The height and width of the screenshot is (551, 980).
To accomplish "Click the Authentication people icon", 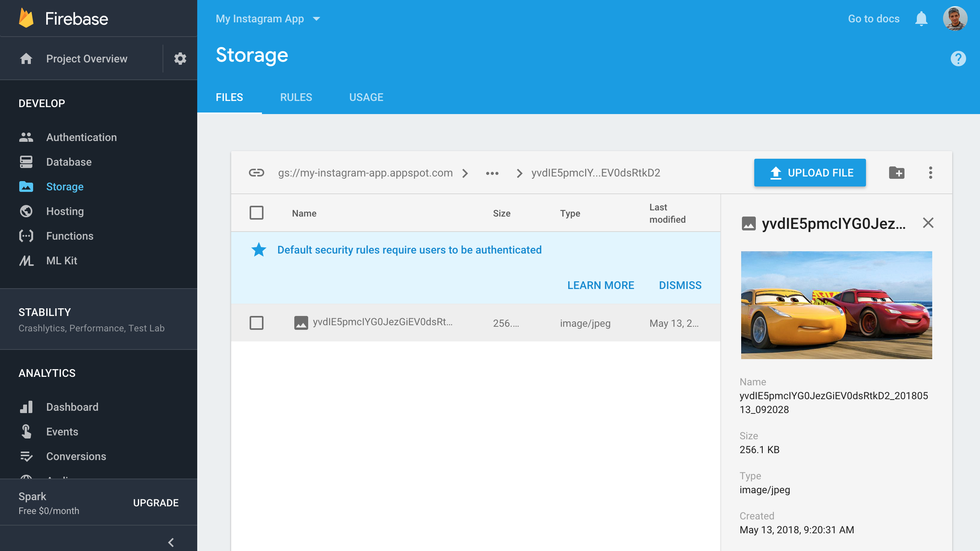I will pos(26,137).
